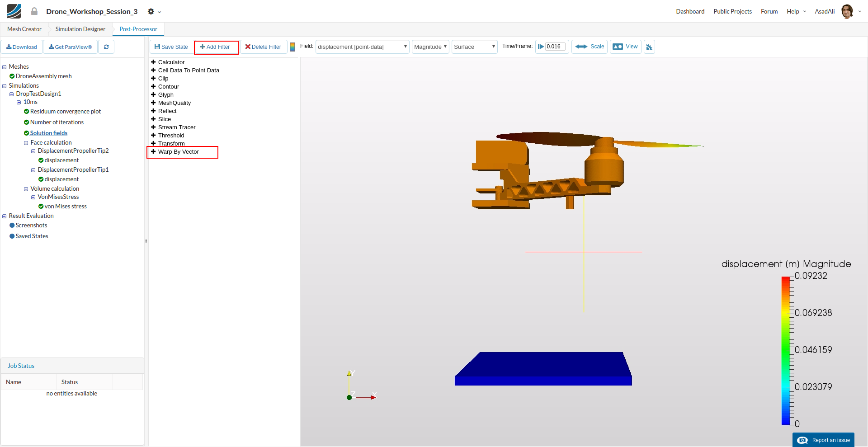Click the color legend swatch in toolbar
The height and width of the screenshot is (447, 868).
292,47
